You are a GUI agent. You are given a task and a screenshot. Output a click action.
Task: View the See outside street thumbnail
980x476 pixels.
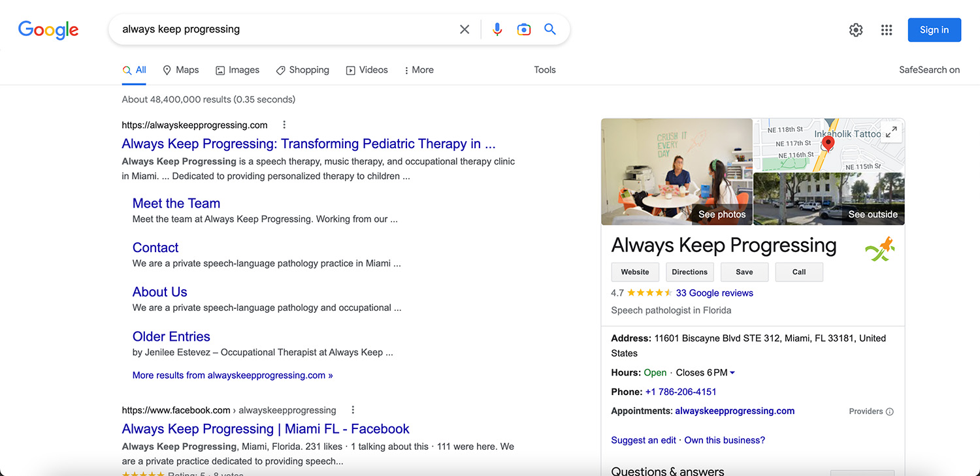[x=829, y=199]
